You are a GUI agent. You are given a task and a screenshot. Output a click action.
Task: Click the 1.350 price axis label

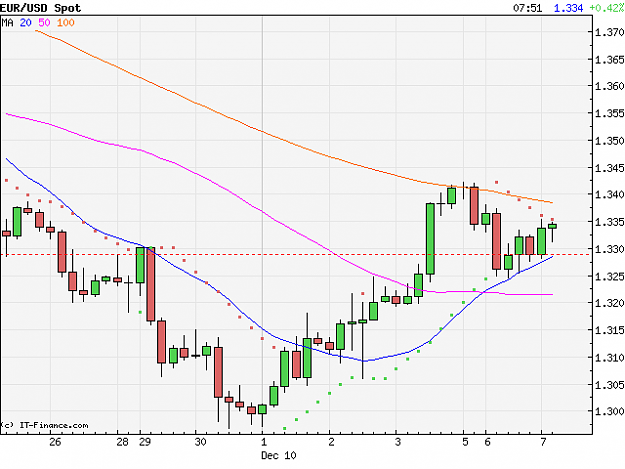coord(609,141)
